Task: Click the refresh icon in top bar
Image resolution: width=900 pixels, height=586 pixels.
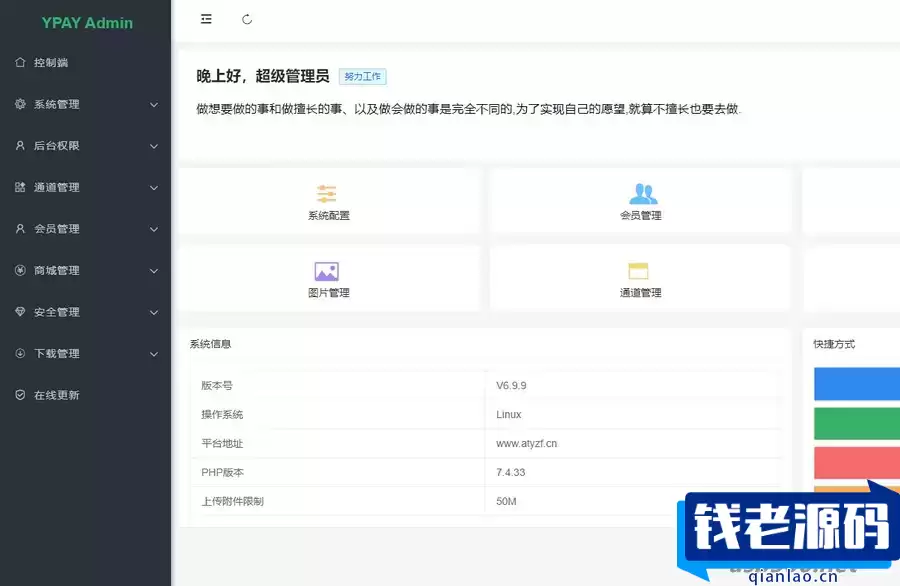Action: click(247, 20)
